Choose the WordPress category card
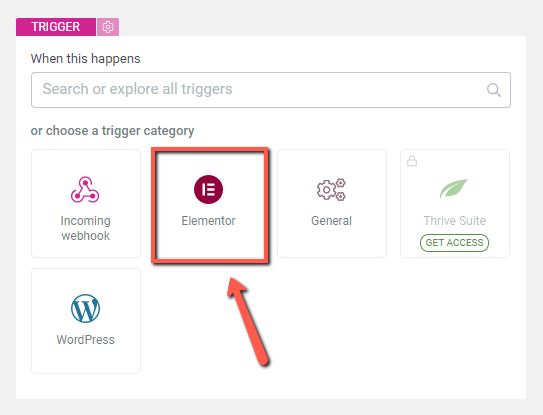543x415 pixels. [x=86, y=321]
